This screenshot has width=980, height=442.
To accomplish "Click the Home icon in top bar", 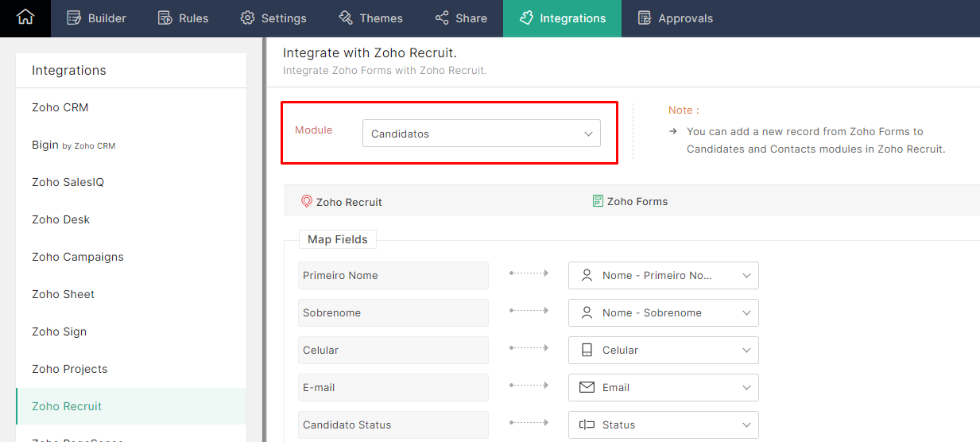I will click(25, 17).
